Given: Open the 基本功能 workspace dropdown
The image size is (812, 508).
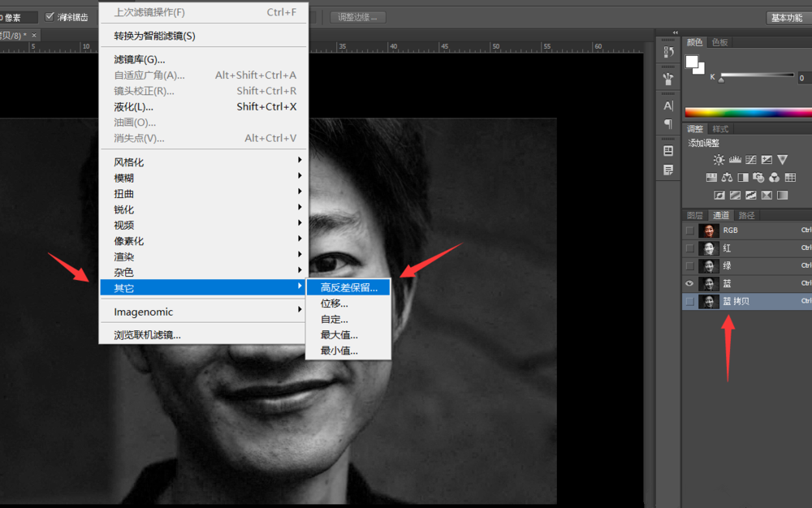Looking at the screenshot, I should pyautogui.click(x=786, y=17).
